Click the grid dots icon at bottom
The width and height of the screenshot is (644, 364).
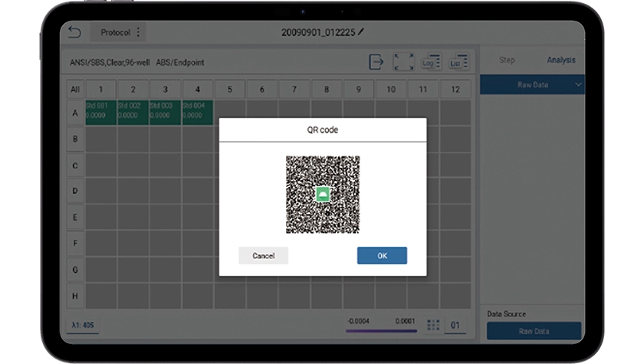433,325
